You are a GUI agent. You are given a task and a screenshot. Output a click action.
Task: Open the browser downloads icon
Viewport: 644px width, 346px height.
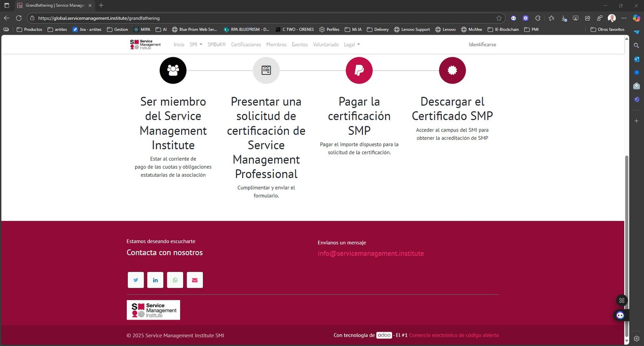564,18
